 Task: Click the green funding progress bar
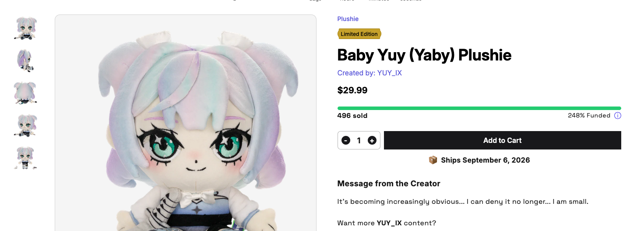(479, 108)
